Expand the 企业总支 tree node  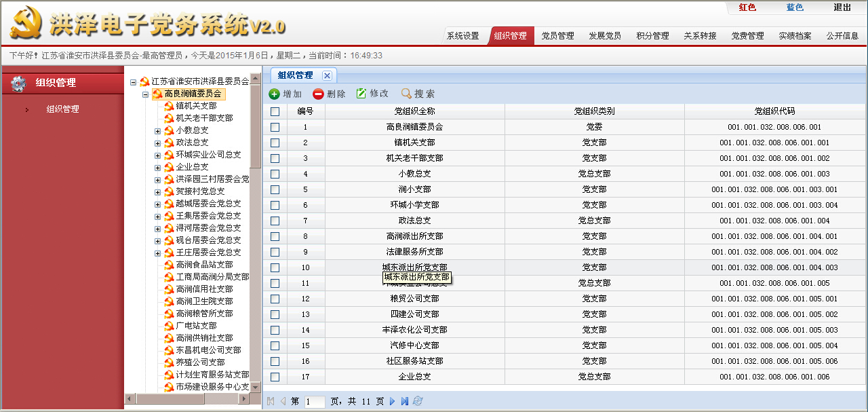pyautogui.click(x=158, y=167)
